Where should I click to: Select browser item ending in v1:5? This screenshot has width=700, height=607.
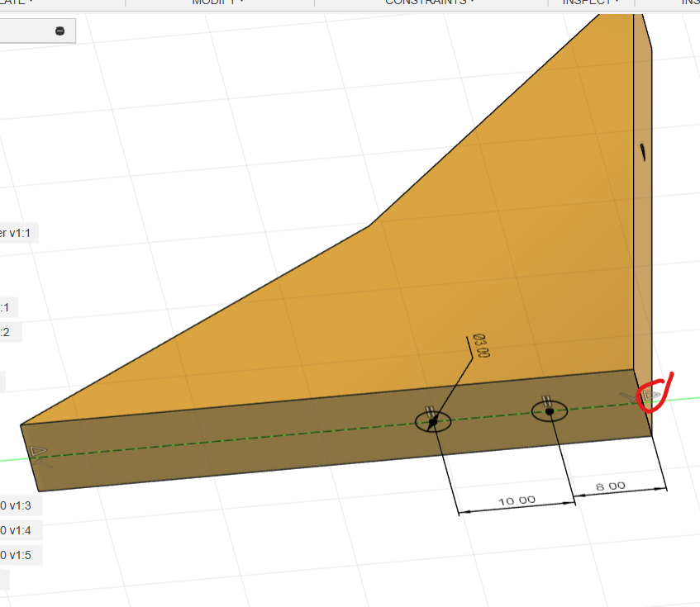(x=18, y=554)
